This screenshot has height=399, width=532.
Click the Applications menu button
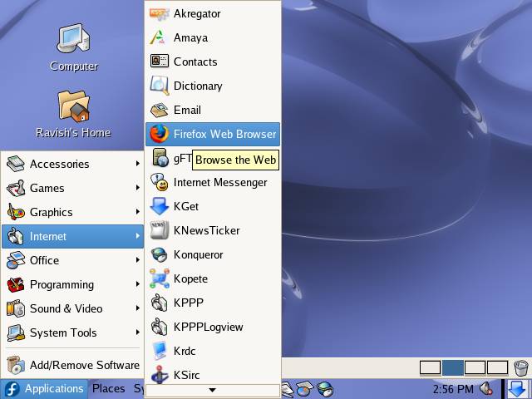(x=45, y=388)
